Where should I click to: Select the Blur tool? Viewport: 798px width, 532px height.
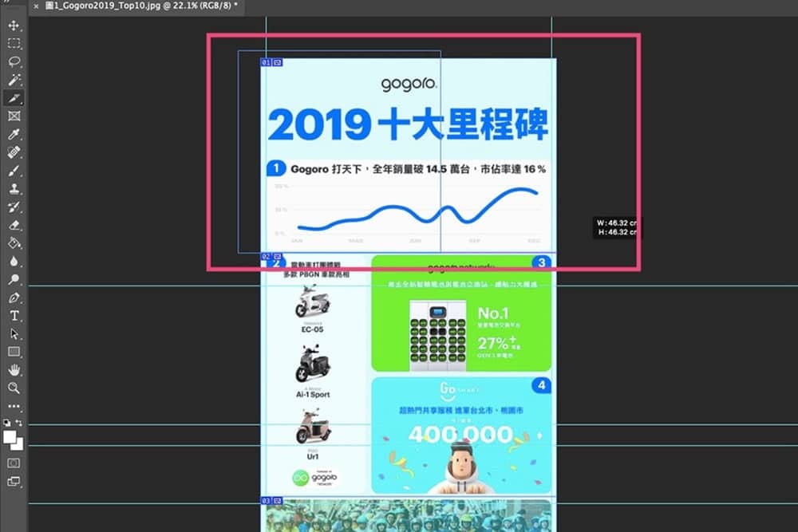coord(14,262)
